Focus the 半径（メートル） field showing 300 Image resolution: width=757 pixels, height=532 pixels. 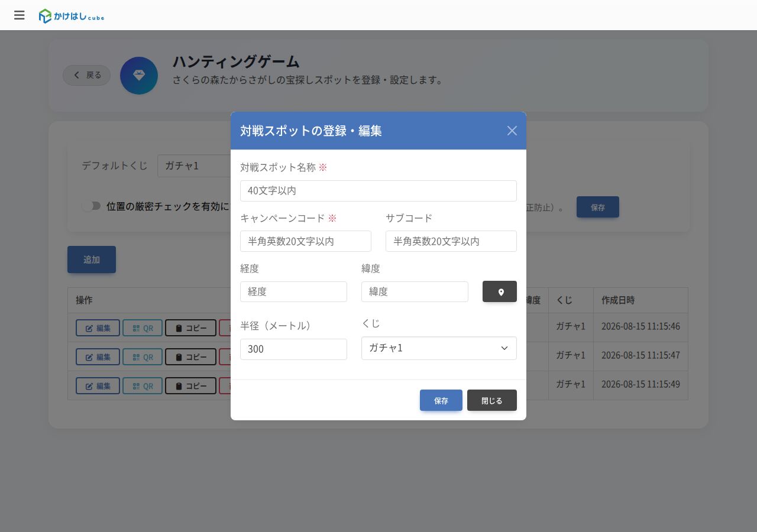point(293,349)
